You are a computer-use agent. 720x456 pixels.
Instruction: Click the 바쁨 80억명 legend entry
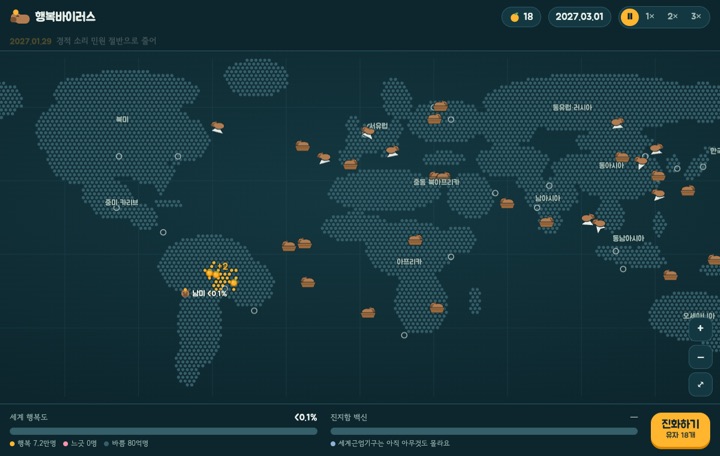[x=126, y=443]
